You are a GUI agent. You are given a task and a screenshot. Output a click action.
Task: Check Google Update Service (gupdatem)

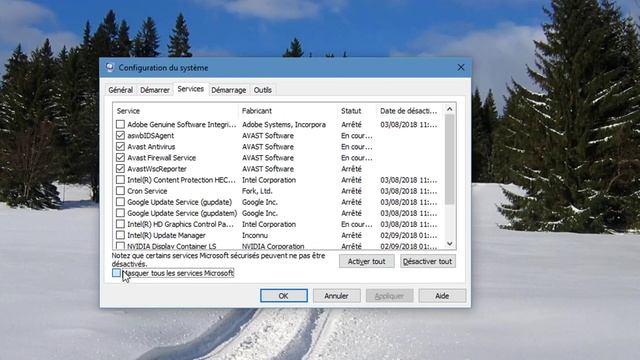(120, 213)
